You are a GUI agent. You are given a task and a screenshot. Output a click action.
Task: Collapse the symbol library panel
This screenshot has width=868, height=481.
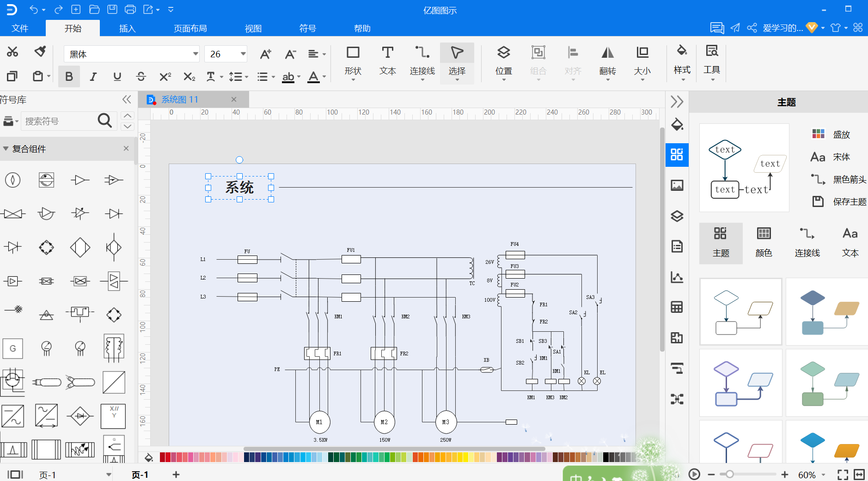coord(127,99)
